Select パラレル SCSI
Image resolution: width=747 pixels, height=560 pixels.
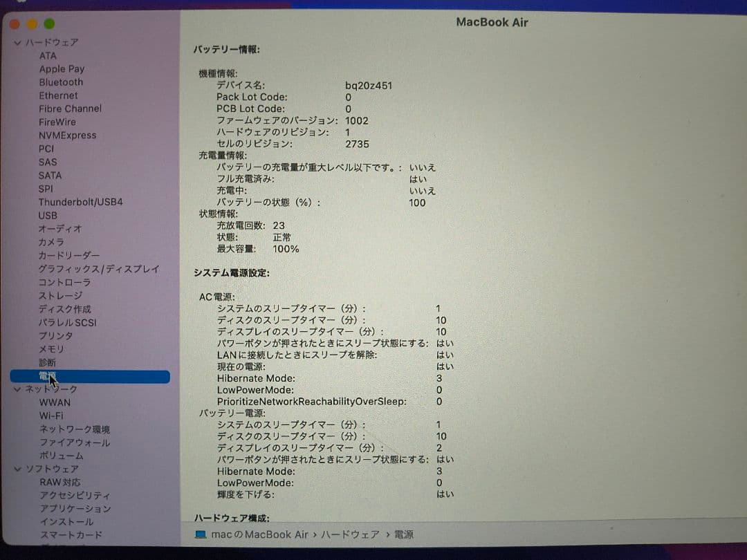tap(68, 323)
